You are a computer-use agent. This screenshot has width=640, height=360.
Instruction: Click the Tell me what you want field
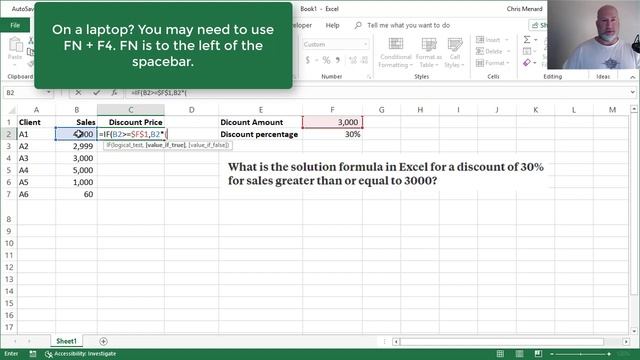click(x=408, y=25)
